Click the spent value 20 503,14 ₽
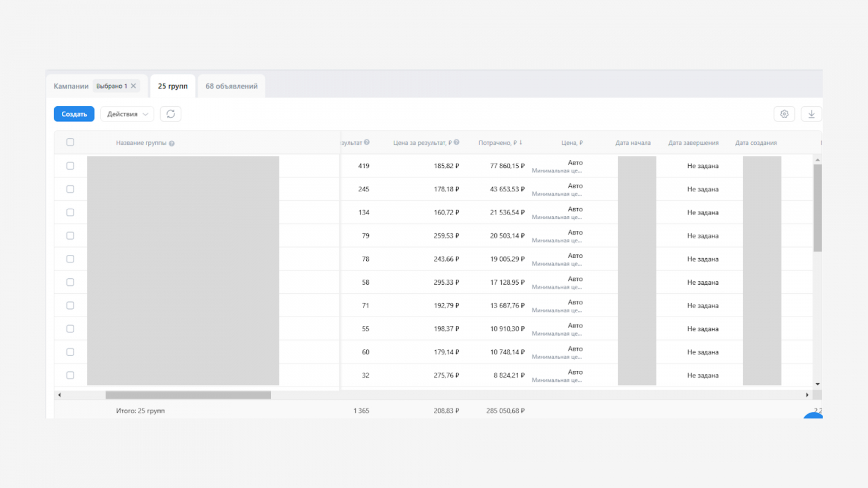Image resolution: width=868 pixels, height=488 pixels. [507, 236]
